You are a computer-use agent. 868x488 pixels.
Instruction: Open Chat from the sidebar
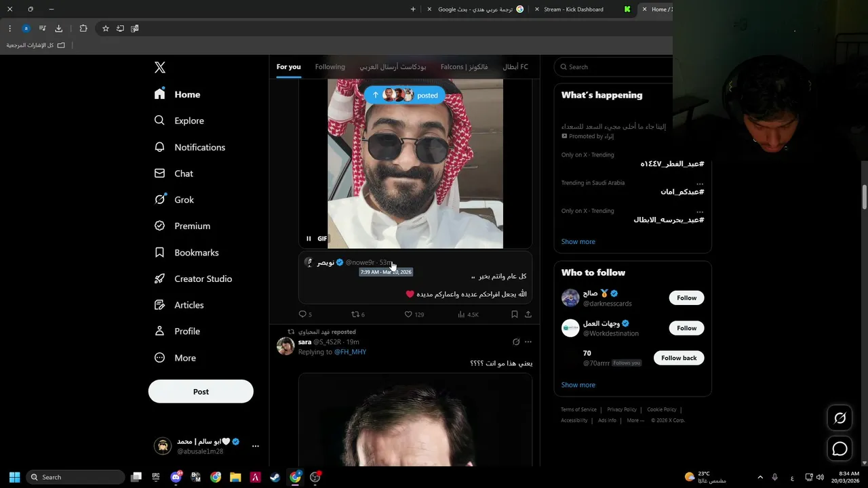(x=174, y=174)
